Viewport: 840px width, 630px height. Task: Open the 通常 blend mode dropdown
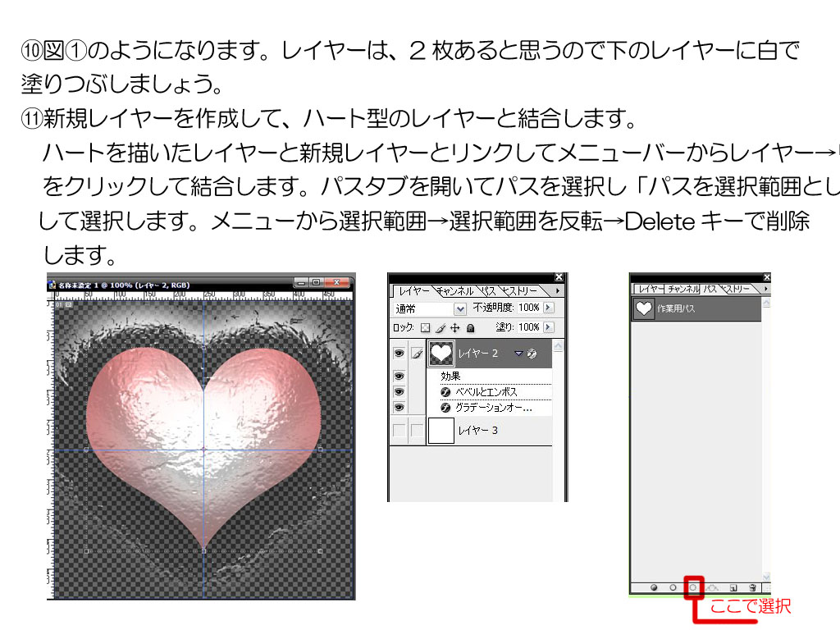click(459, 308)
